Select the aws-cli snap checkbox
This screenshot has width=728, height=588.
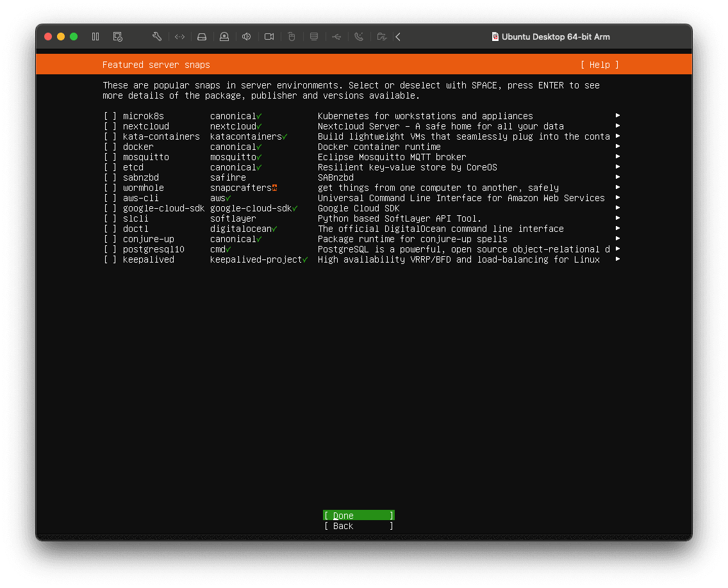[x=110, y=198]
